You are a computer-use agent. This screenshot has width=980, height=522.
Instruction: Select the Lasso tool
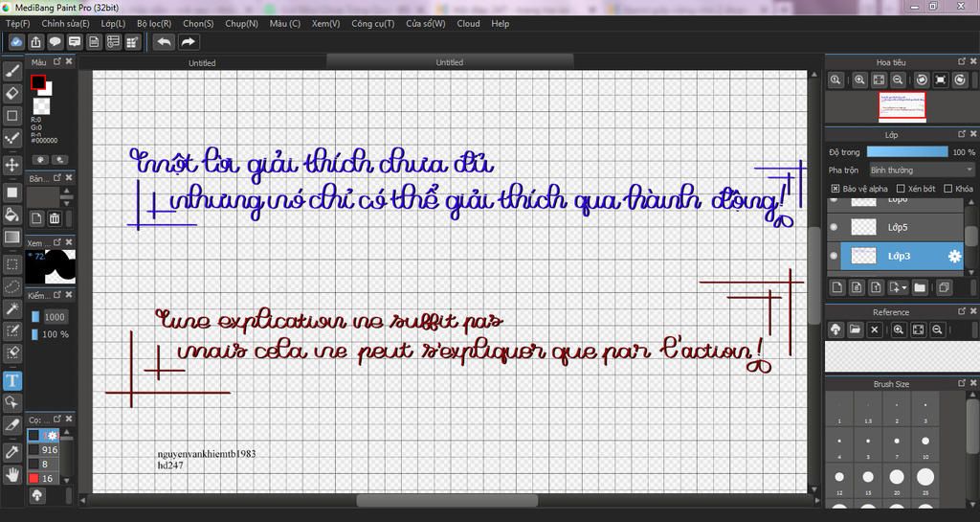click(x=11, y=286)
